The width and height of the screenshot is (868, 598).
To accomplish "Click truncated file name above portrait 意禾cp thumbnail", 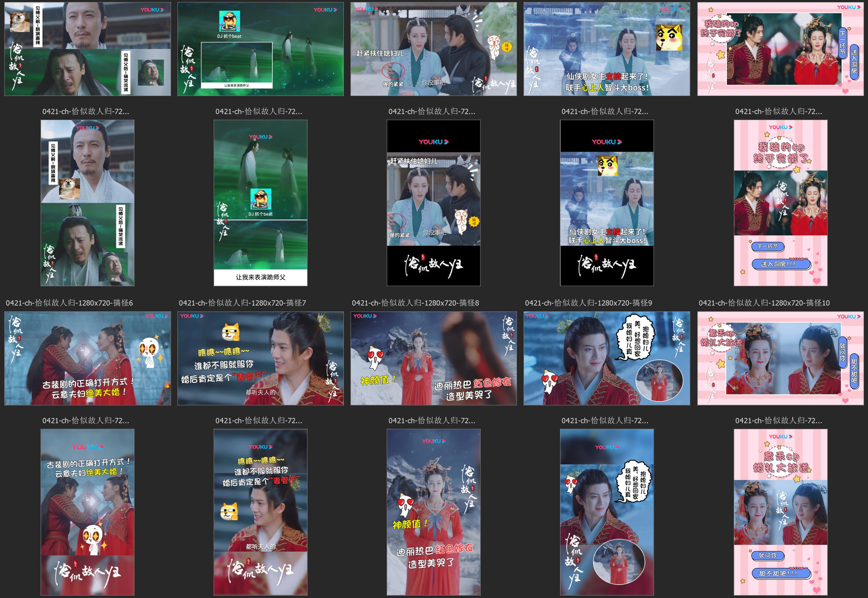I will coord(779,421).
